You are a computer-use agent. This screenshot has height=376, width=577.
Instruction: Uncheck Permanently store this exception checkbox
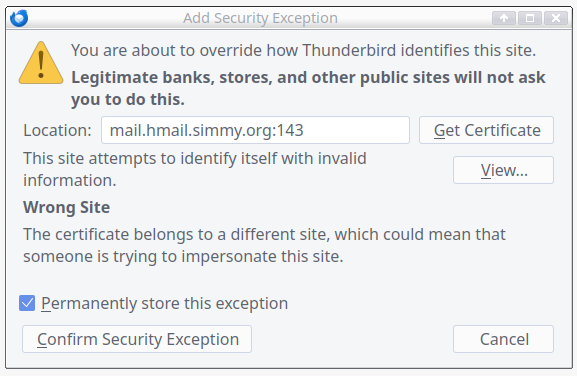click(x=27, y=303)
